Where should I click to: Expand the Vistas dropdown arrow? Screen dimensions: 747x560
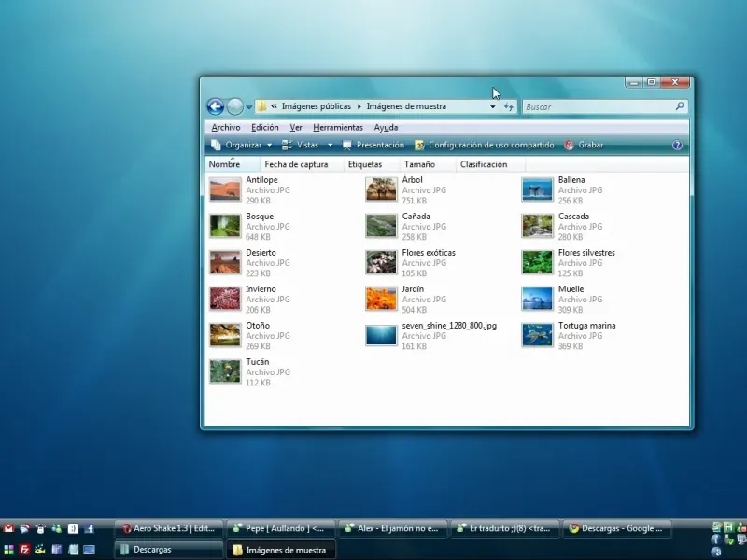331,145
